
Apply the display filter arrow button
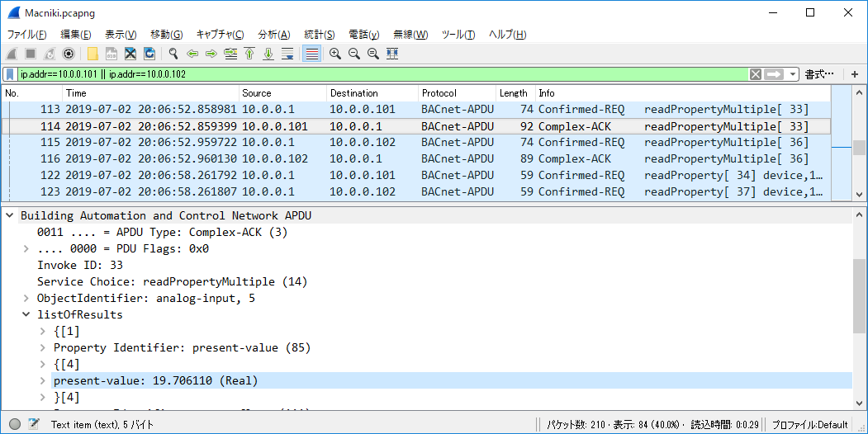[x=774, y=74]
